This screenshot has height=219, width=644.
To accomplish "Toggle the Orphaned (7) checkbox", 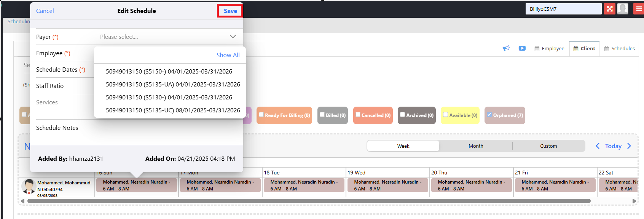I will click(489, 115).
